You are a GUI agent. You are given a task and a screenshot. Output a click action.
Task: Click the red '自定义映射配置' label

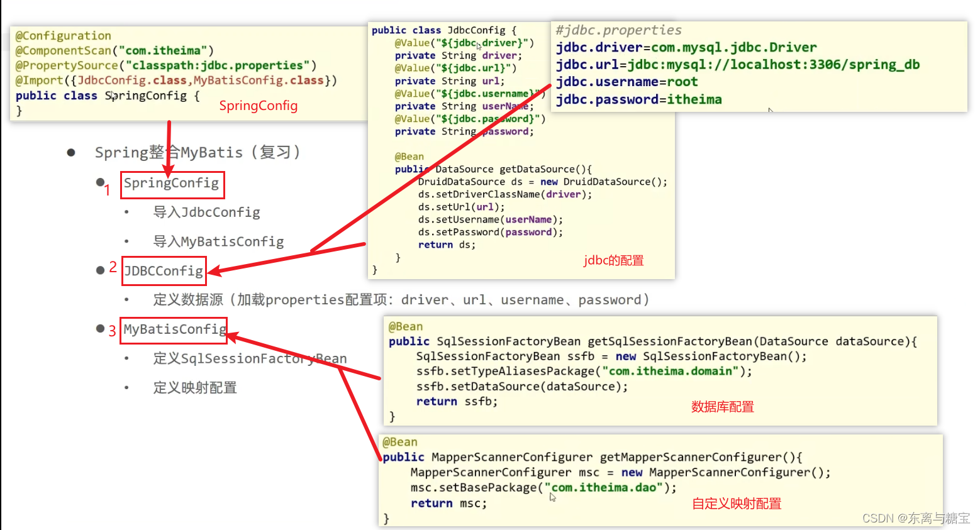tap(737, 504)
